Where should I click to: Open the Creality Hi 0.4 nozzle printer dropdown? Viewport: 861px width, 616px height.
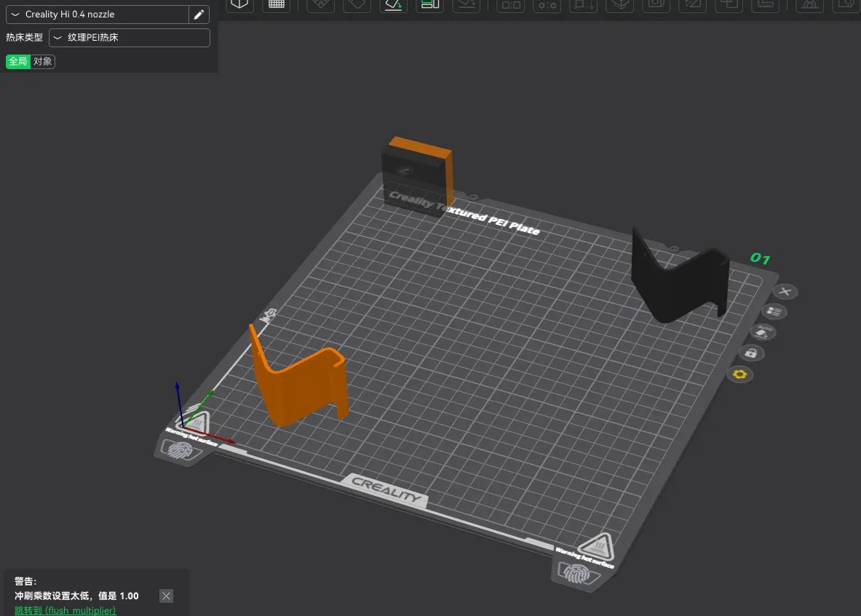98,15
